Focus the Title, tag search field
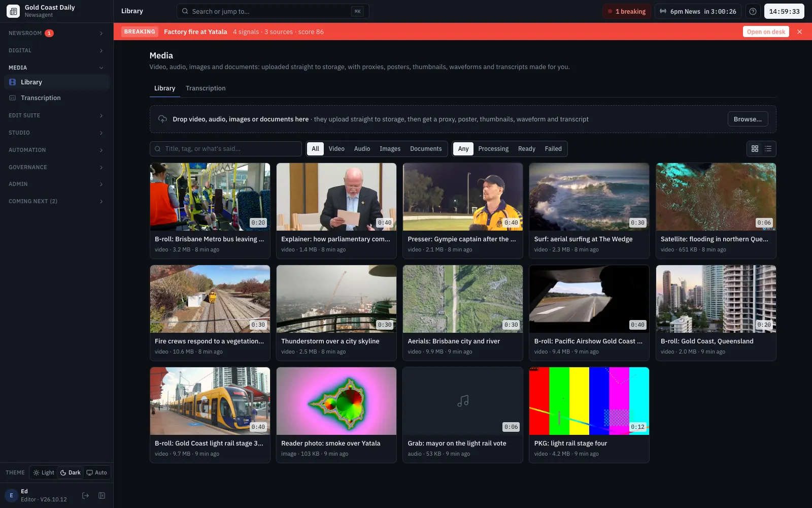This screenshot has width=812, height=508. [x=226, y=149]
